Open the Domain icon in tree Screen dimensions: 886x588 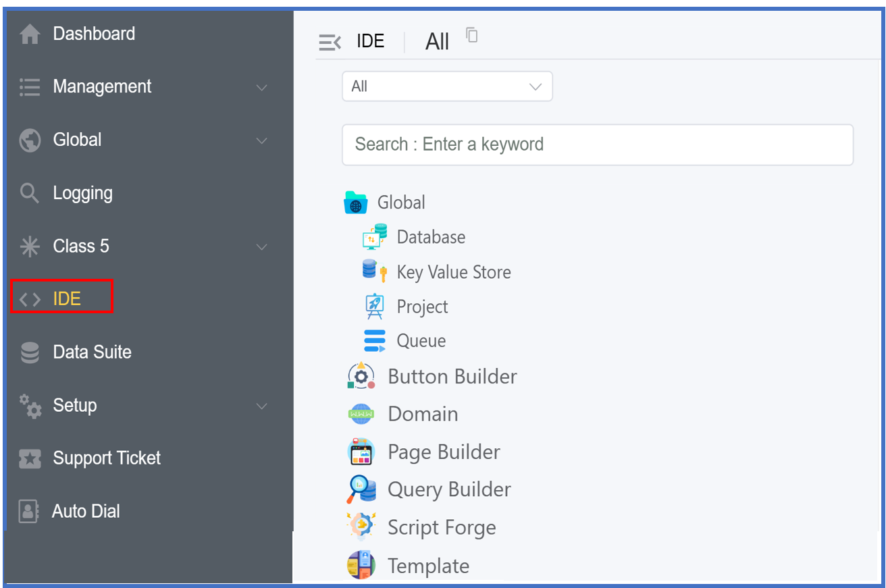361,414
